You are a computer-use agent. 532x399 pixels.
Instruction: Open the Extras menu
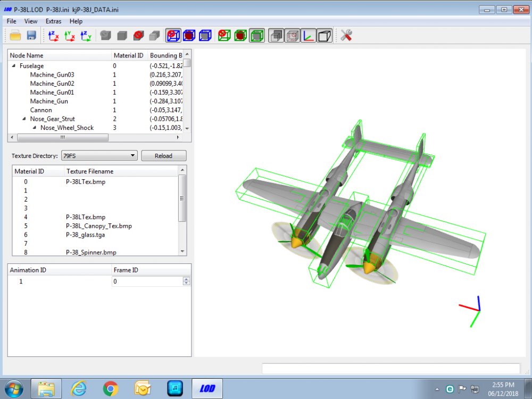pyautogui.click(x=54, y=21)
